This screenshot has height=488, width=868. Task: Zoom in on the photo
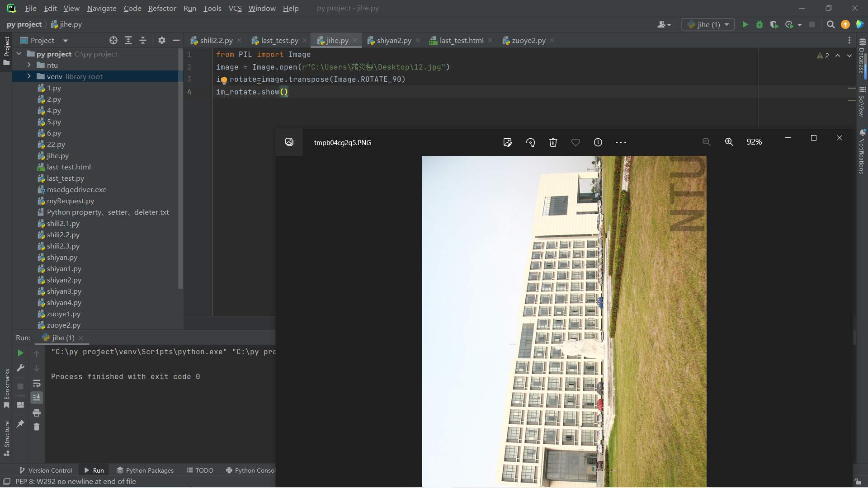[x=729, y=142]
